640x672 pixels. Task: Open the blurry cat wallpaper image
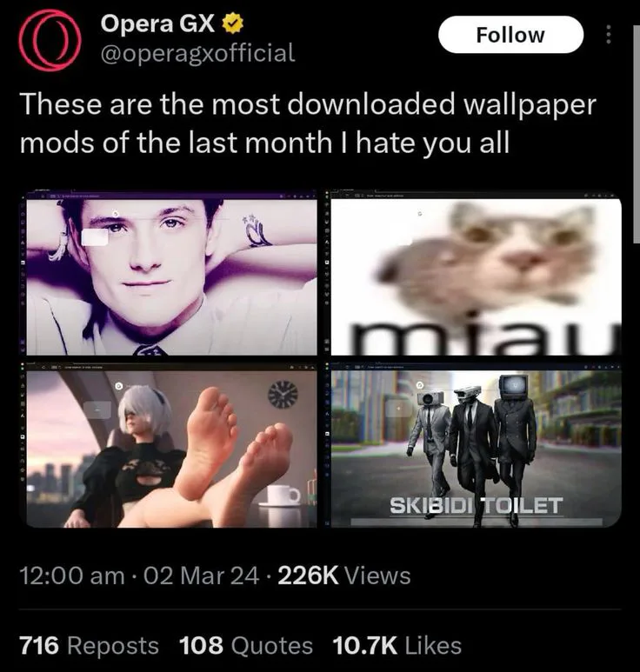pyautogui.click(x=476, y=273)
